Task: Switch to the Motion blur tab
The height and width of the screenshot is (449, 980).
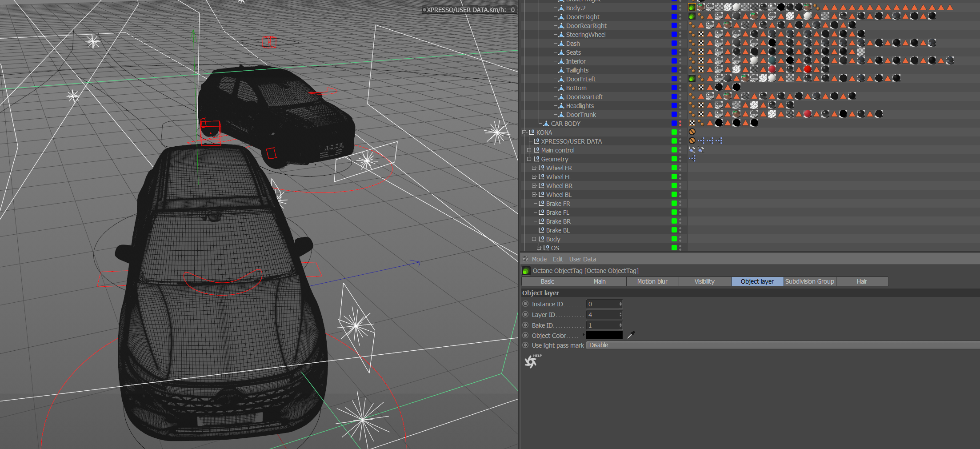Action: pyautogui.click(x=652, y=281)
